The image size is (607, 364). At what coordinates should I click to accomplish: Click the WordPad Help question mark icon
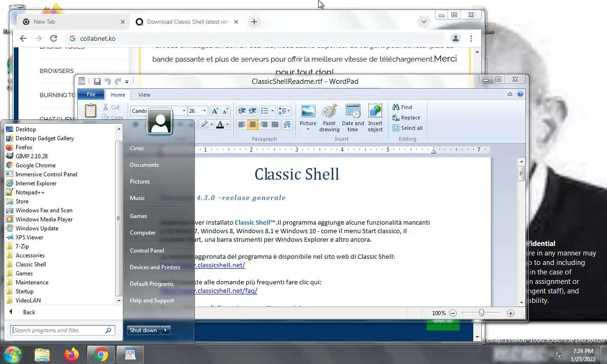click(520, 94)
